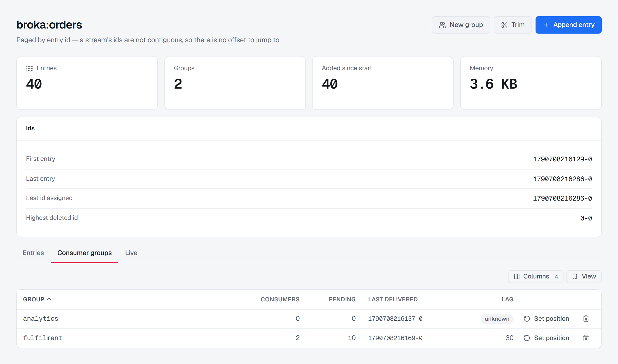
Task: Delete the fulfilment group with trash icon
Action: pos(586,338)
